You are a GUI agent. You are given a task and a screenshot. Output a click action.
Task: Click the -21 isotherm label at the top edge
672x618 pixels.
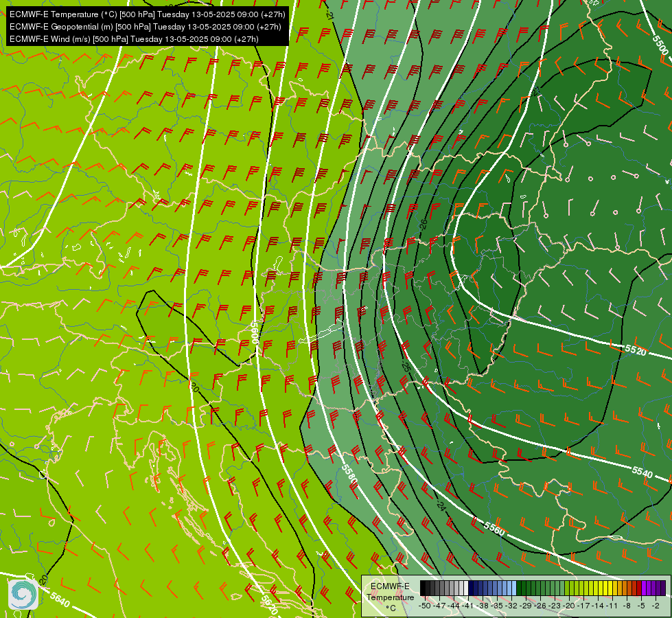coord(329,14)
